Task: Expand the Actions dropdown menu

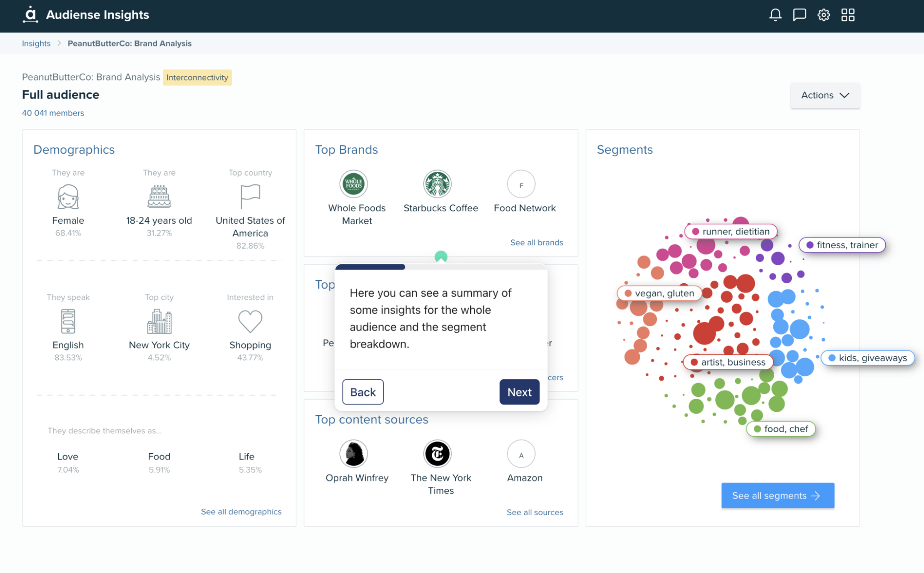Action: tap(824, 95)
